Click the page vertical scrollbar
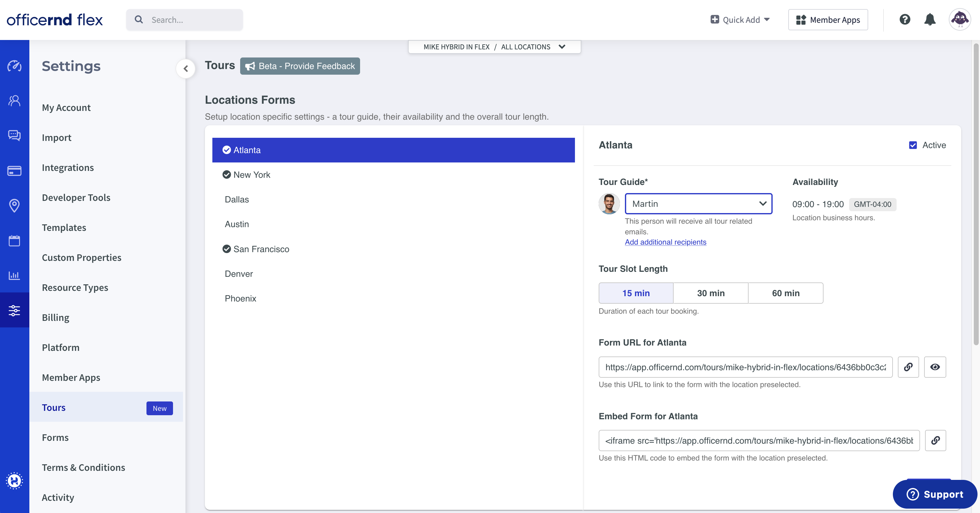Screen dimensions: 980x513 coord(976,194)
